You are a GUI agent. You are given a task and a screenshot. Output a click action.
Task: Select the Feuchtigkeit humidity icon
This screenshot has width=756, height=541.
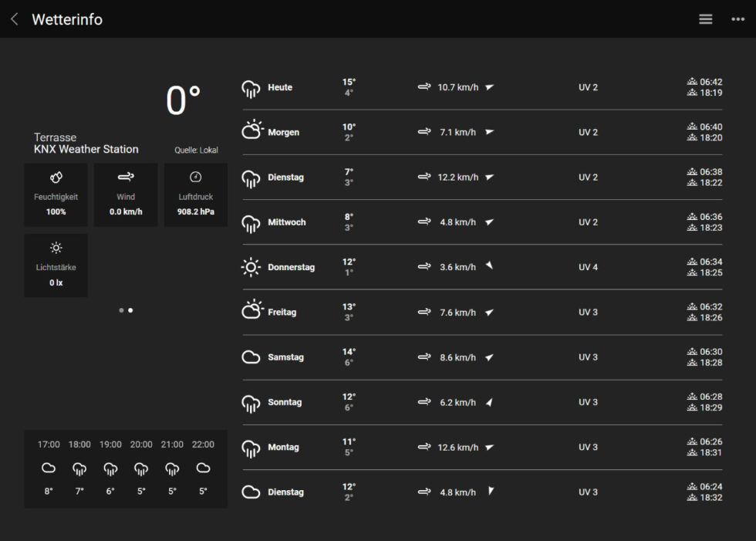pos(56,177)
